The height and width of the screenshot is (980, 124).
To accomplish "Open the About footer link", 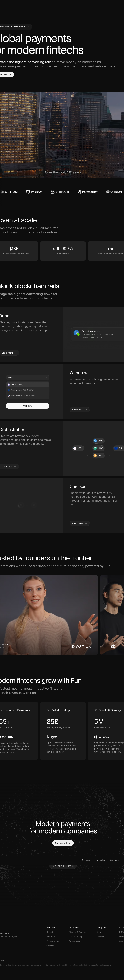I will click(99, 932).
